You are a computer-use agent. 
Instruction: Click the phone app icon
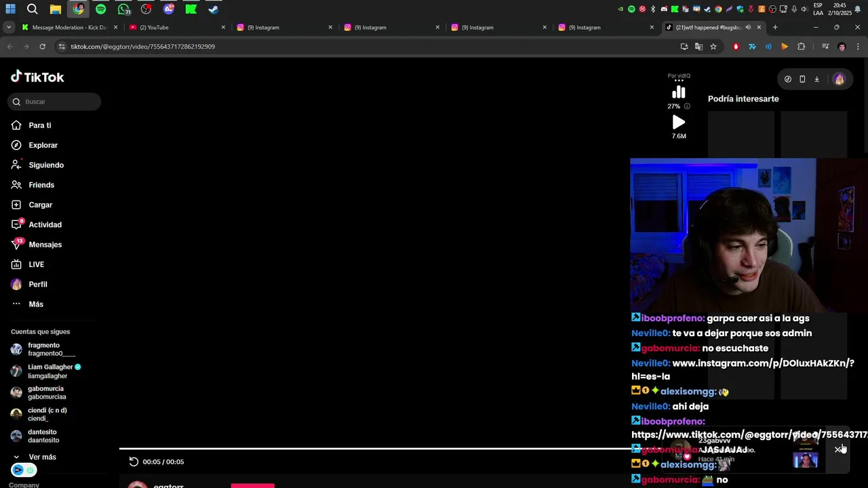point(802,79)
